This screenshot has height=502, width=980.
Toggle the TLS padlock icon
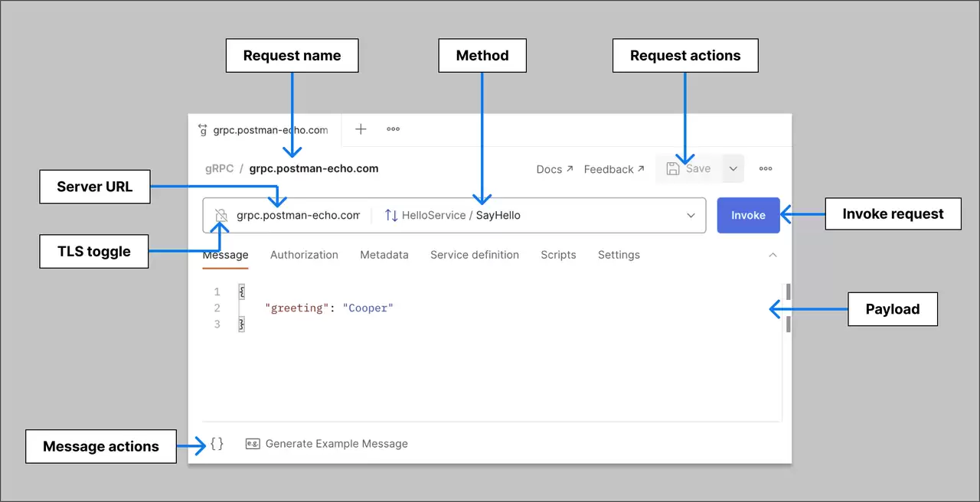[221, 215]
